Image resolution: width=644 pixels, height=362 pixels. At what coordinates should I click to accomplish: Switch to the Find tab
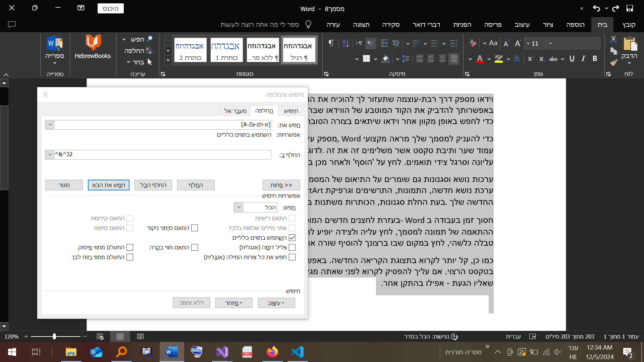coord(291,111)
